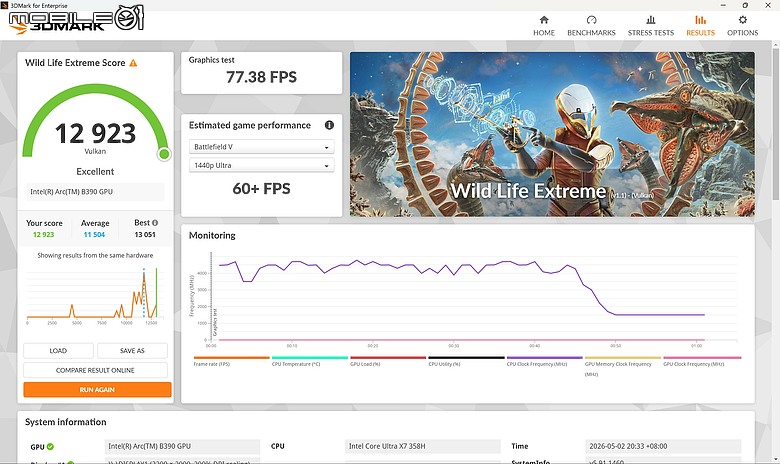Minimize the 3DMark window
The image size is (780, 464).
coord(723,5)
